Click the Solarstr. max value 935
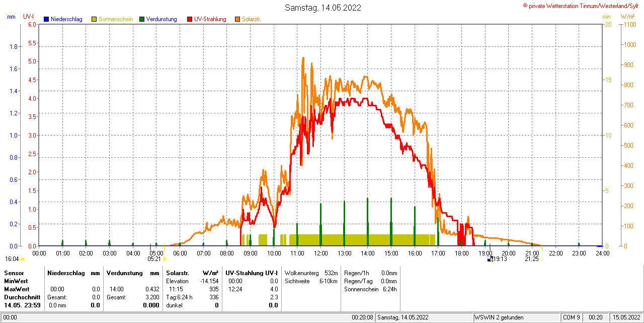Image resolution: width=644 pixels, height=323 pixels. click(214, 289)
